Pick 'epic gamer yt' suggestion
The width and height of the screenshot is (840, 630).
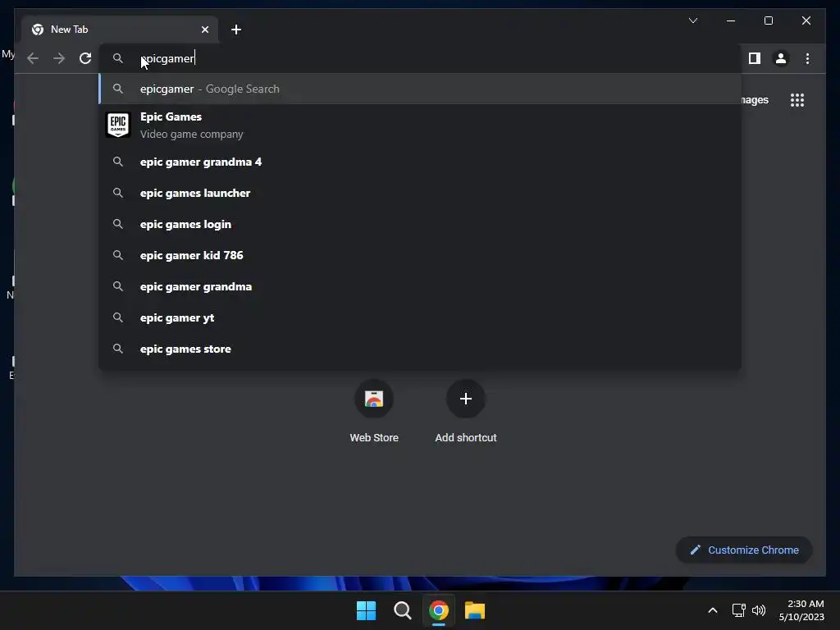(420, 317)
